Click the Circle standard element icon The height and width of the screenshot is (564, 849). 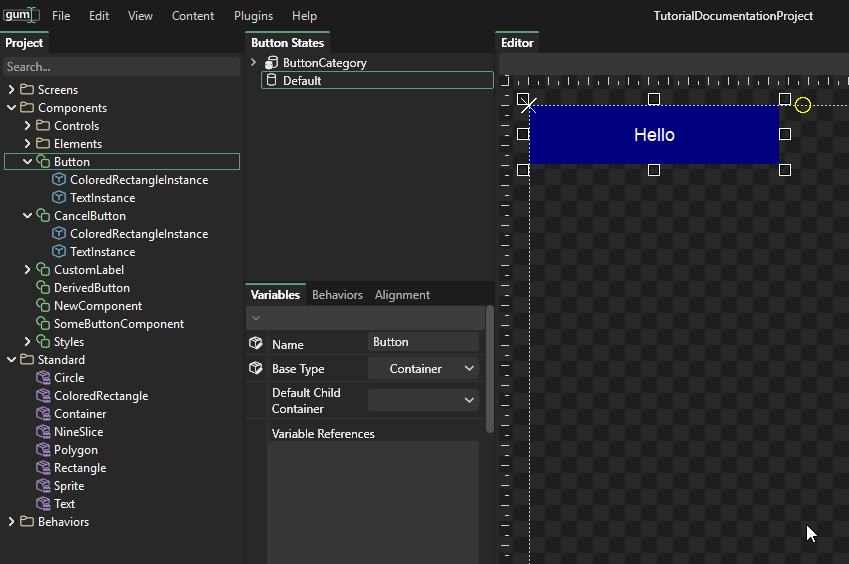coord(43,378)
